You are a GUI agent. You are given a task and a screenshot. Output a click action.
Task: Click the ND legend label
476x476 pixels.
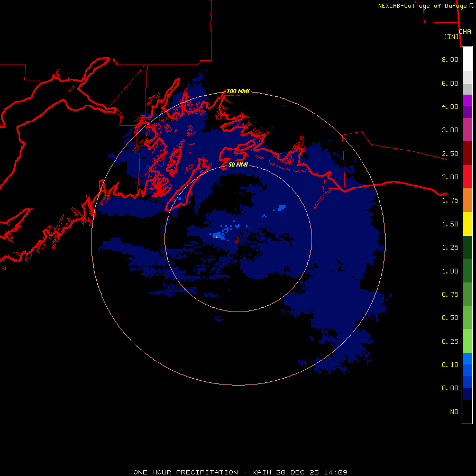pyautogui.click(x=454, y=412)
